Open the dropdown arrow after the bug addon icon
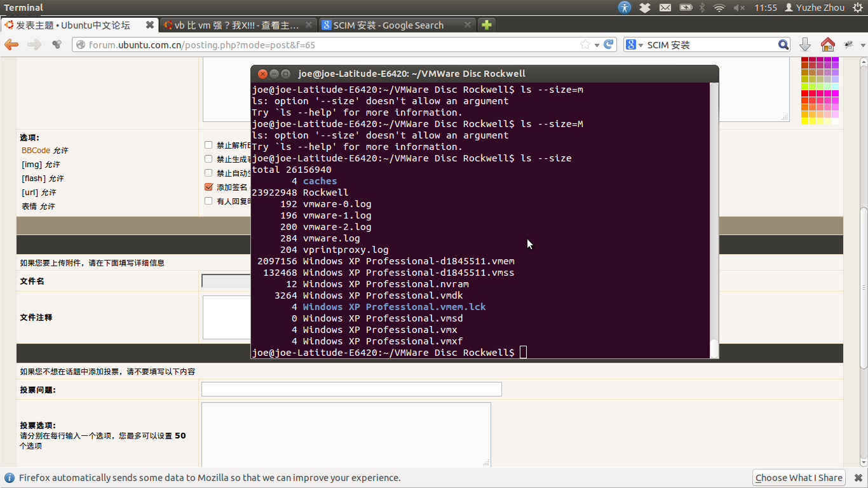The height and width of the screenshot is (488, 868). [863, 45]
